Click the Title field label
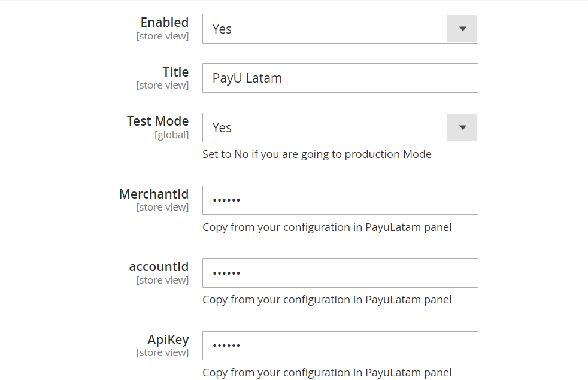Screen dimensions: 588x380 click(175, 72)
